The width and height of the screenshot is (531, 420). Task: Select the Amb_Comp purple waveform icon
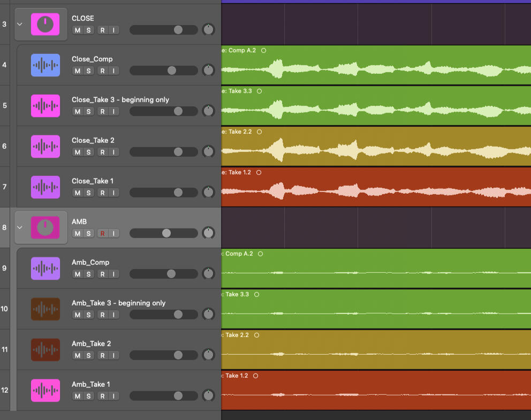pos(45,269)
